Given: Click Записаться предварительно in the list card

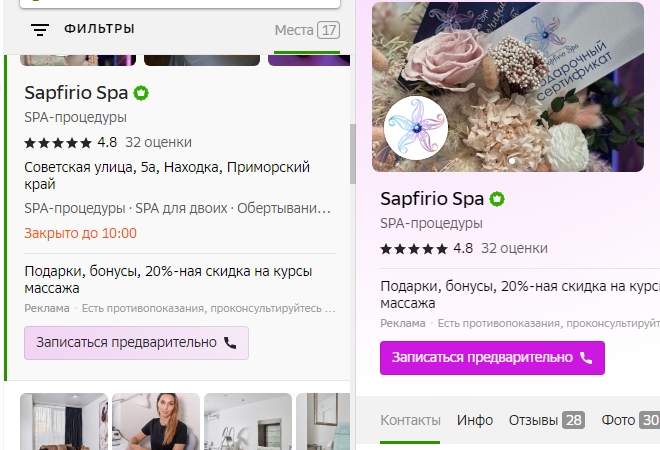Looking at the screenshot, I should (x=136, y=343).
